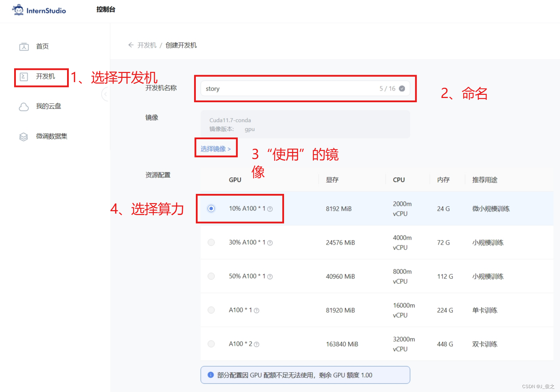Click the 微小规模训练 usage cell

click(x=491, y=209)
